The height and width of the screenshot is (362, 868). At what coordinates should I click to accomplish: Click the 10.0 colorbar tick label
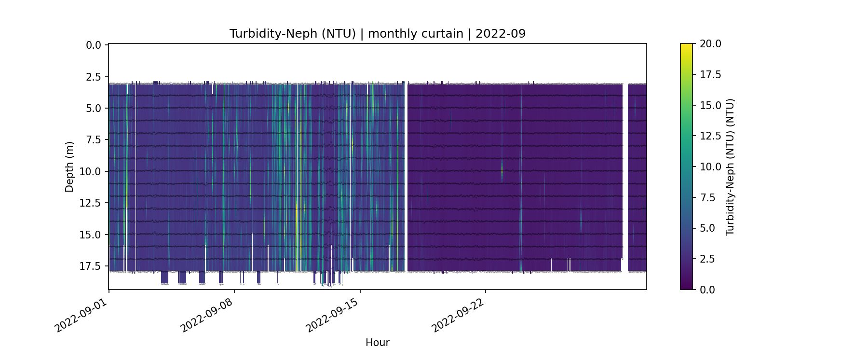(710, 167)
